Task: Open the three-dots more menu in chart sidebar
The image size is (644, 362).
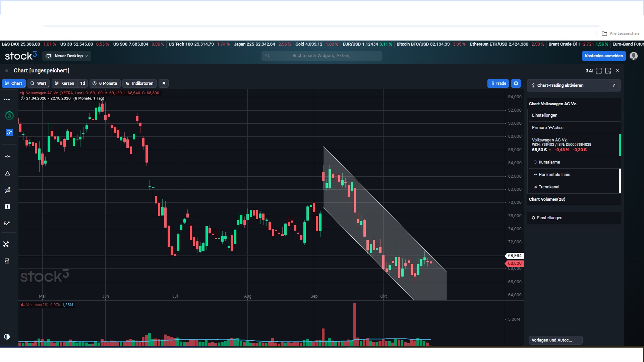Action: point(7,100)
